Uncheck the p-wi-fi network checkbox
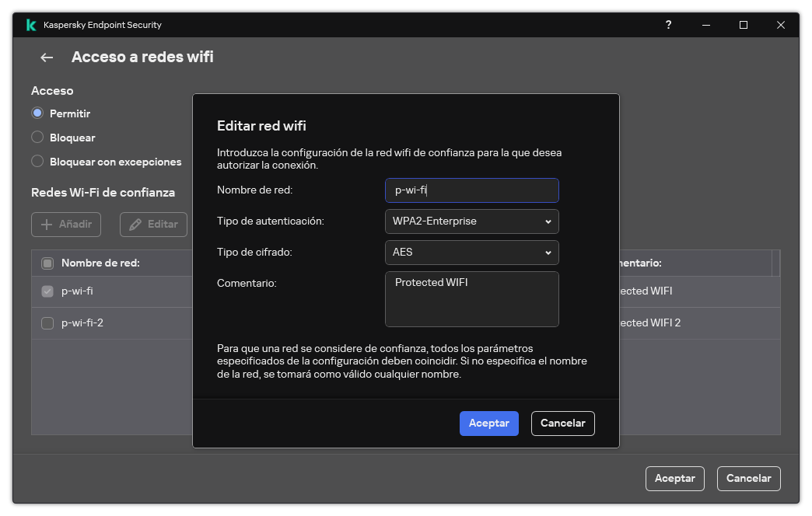 (x=46, y=291)
